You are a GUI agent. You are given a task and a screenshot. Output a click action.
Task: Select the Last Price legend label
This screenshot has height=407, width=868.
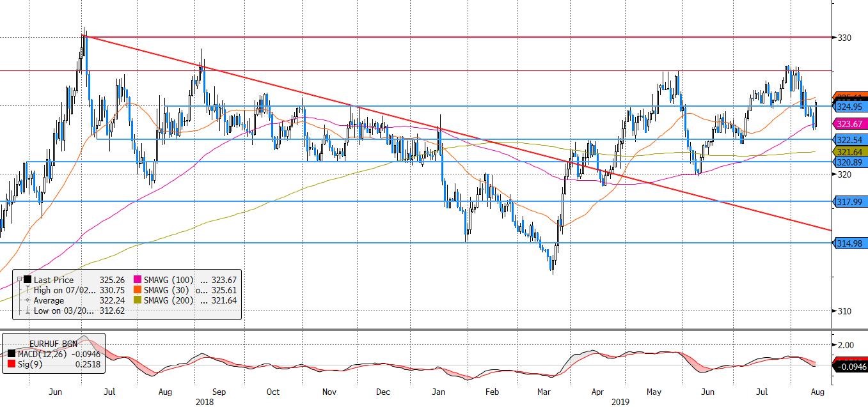54,280
